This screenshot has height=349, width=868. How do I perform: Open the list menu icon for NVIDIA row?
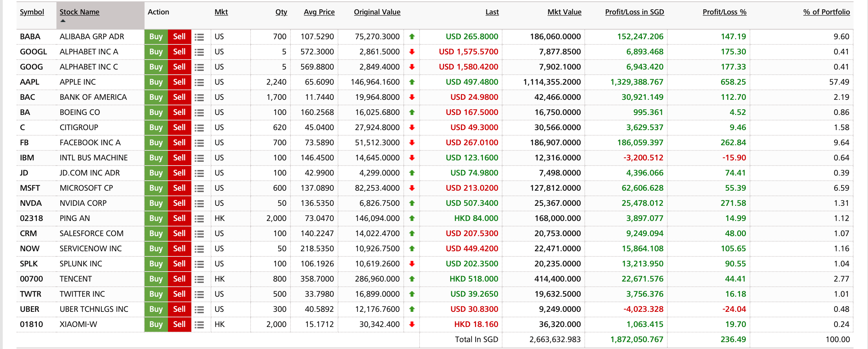(x=199, y=203)
